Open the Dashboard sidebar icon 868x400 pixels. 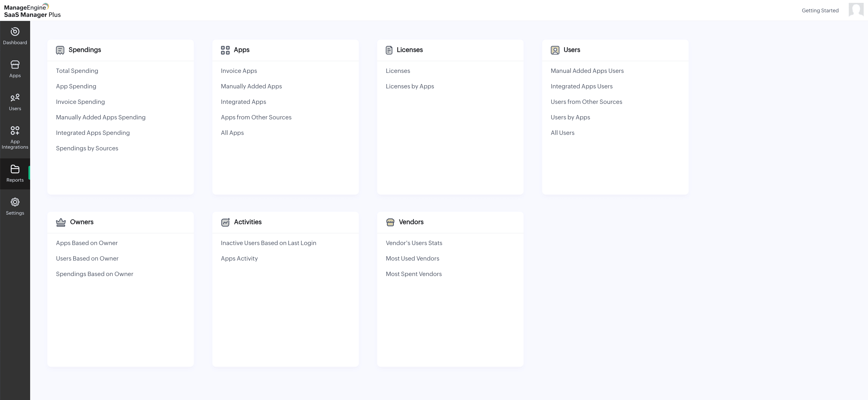[x=15, y=32]
